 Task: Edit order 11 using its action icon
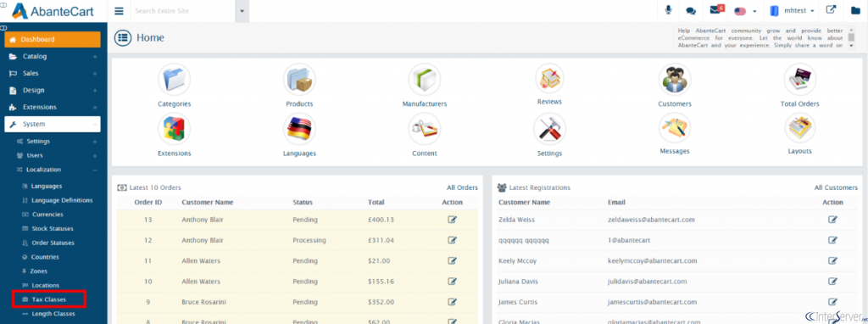tap(453, 260)
